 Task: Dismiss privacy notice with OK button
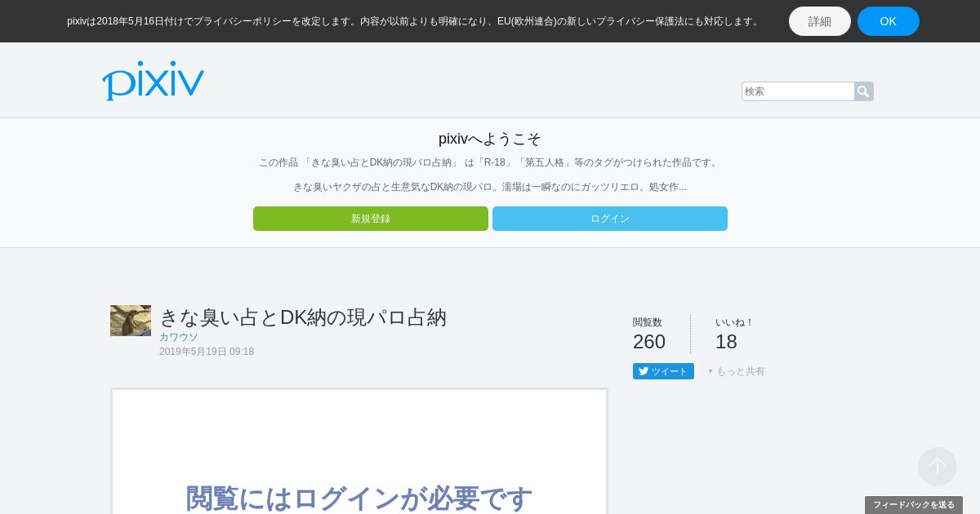pos(889,21)
